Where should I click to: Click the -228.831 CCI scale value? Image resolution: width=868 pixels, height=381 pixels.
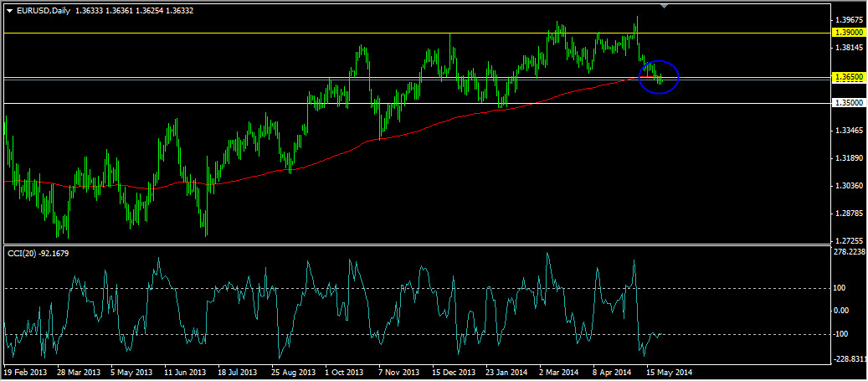point(850,359)
